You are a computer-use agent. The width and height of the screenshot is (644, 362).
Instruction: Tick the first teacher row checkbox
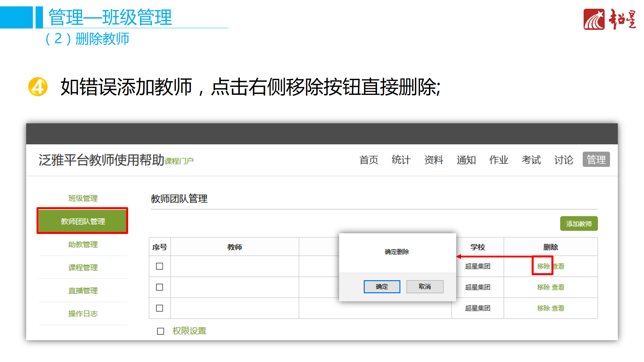(160, 266)
